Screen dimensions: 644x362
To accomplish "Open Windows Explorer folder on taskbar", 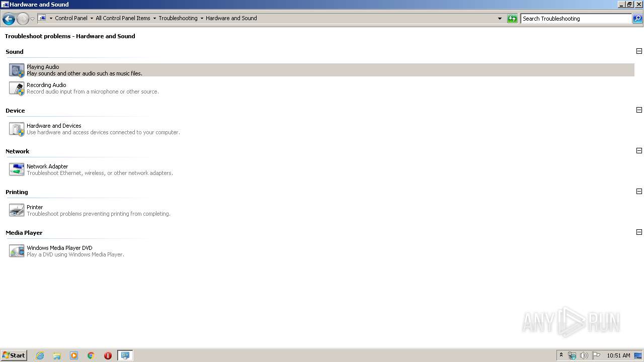I will point(57,355).
